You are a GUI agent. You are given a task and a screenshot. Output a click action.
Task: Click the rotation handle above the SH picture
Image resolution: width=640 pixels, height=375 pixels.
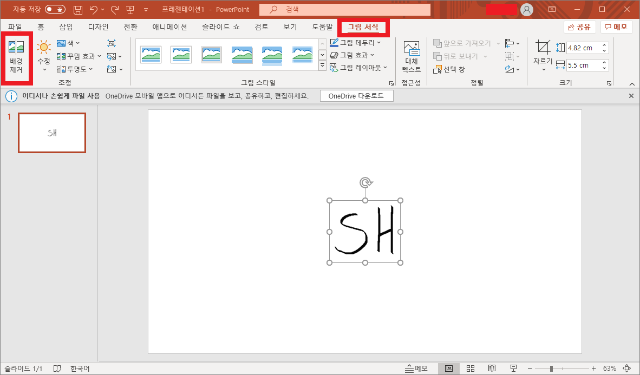click(366, 182)
